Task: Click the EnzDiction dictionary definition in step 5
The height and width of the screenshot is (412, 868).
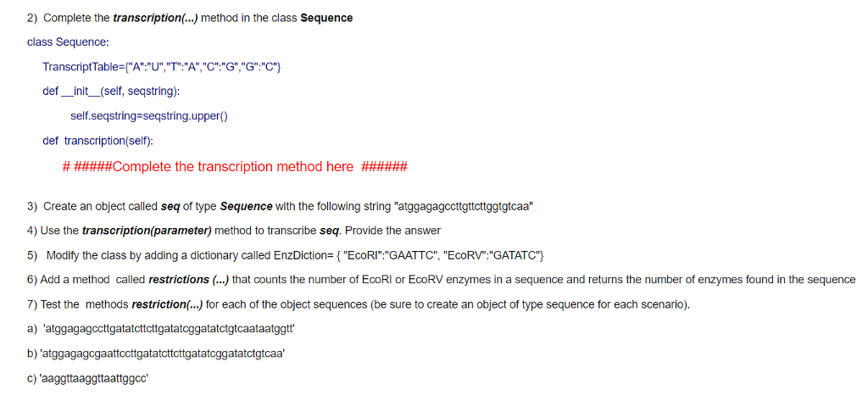Action: coord(409,256)
